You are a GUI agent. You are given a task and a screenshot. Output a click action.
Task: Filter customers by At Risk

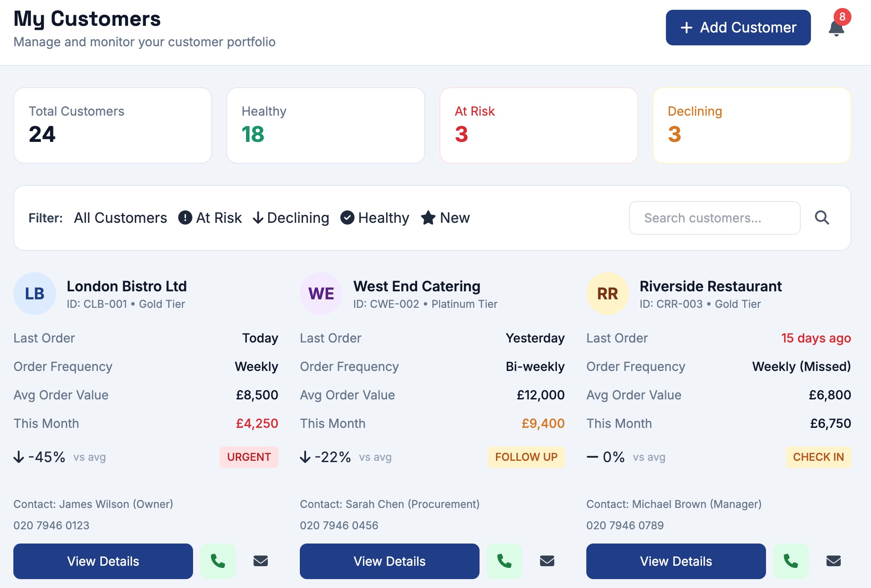(x=210, y=218)
